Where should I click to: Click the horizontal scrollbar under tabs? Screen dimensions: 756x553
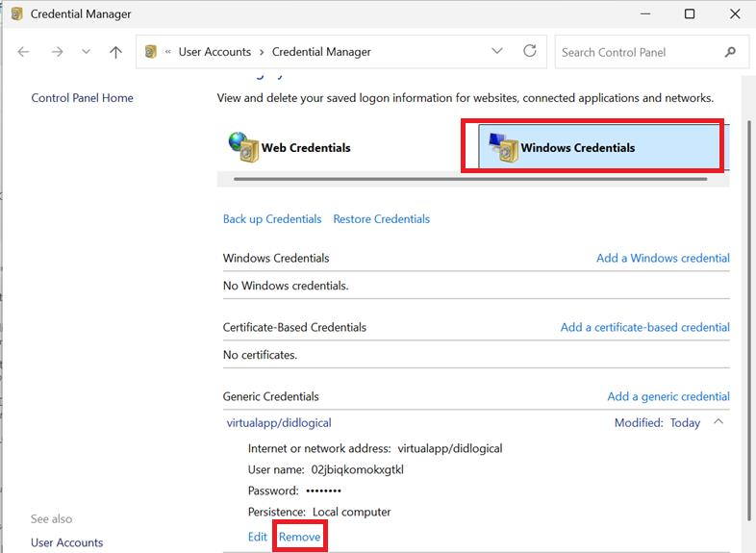(x=470, y=179)
